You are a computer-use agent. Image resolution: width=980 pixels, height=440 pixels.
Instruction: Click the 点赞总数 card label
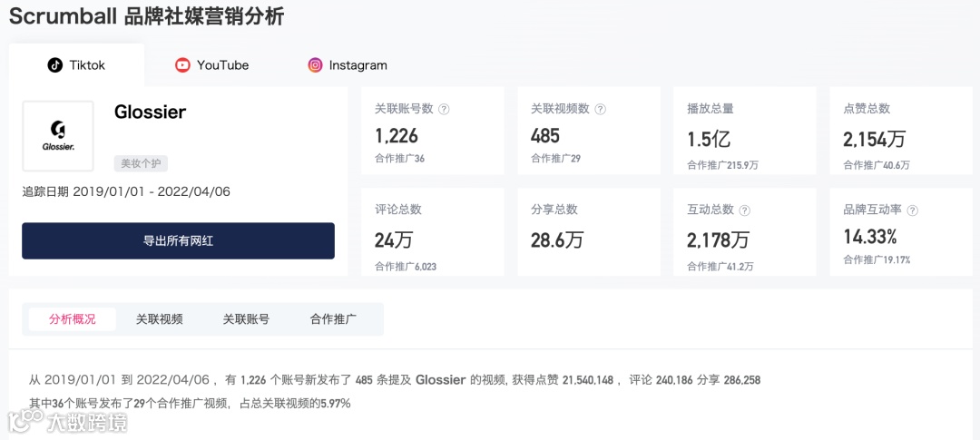[867, 109]
